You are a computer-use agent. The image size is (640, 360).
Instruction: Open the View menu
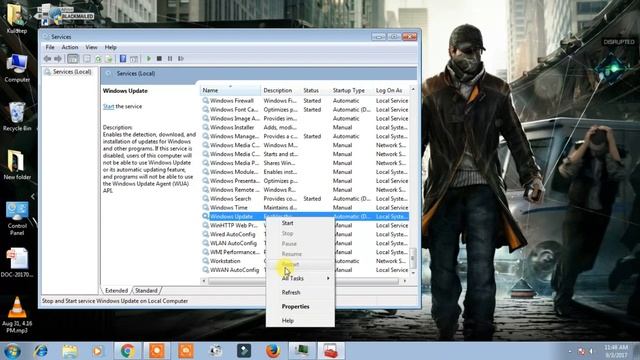(x=91, y=47)
